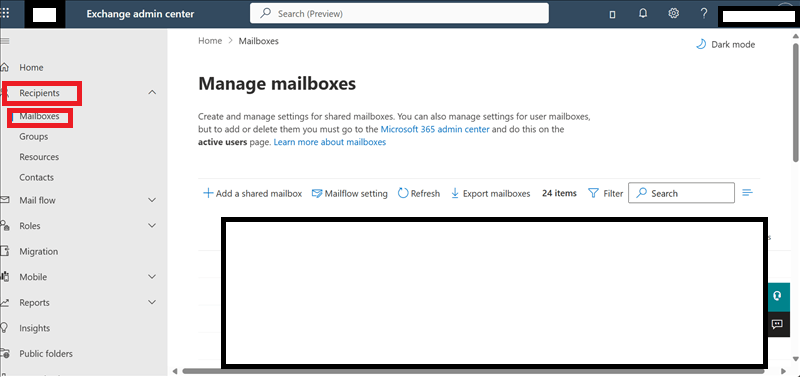This screenshot has width=800, height=382.
Task: Click the magnifier icon in top search bar
Action: 266,13
